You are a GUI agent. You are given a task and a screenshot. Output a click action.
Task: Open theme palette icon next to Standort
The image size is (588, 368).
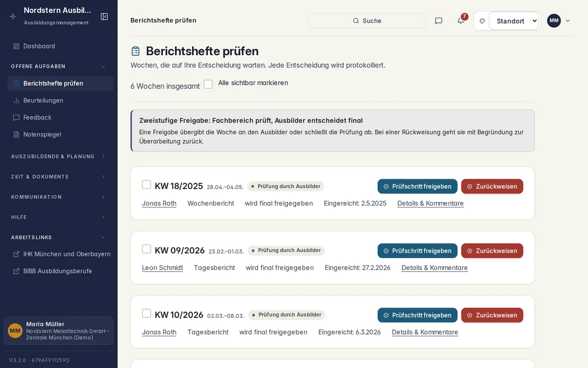point(482,21)
